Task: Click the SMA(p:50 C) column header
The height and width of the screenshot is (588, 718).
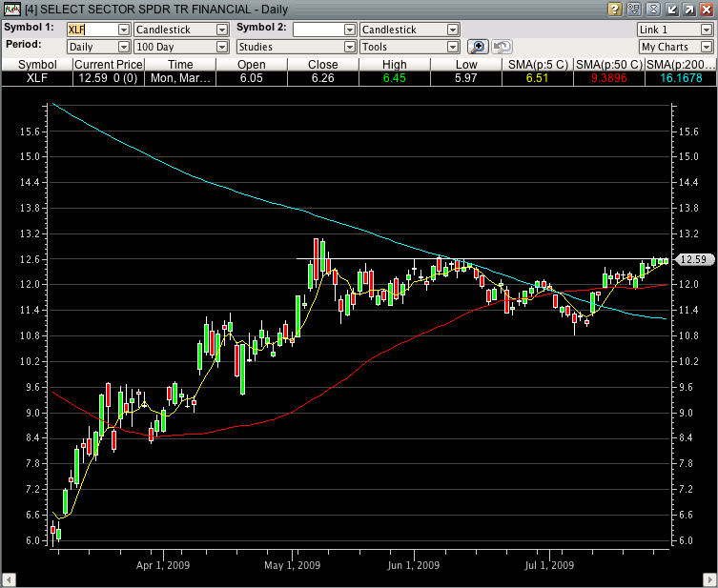Action: 608,64
